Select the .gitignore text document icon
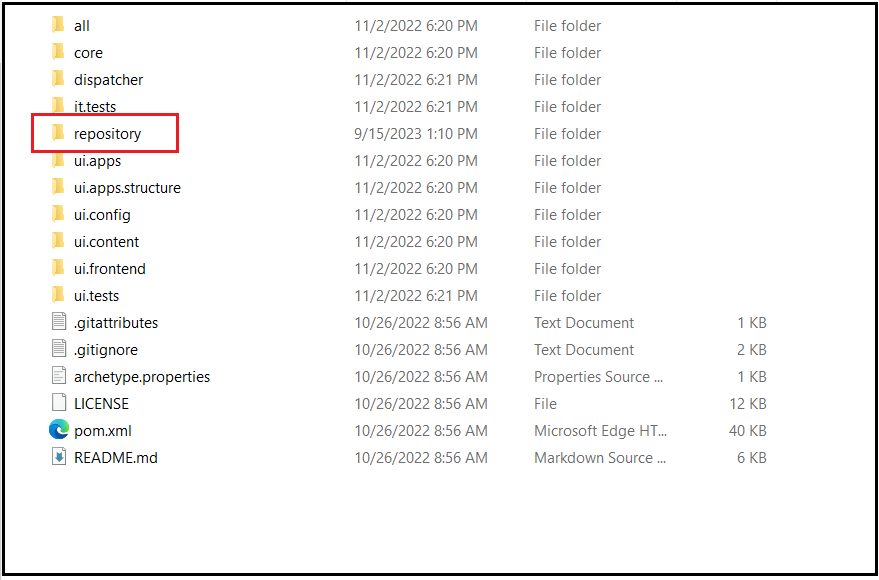The image size is (879, 580). 58,349
